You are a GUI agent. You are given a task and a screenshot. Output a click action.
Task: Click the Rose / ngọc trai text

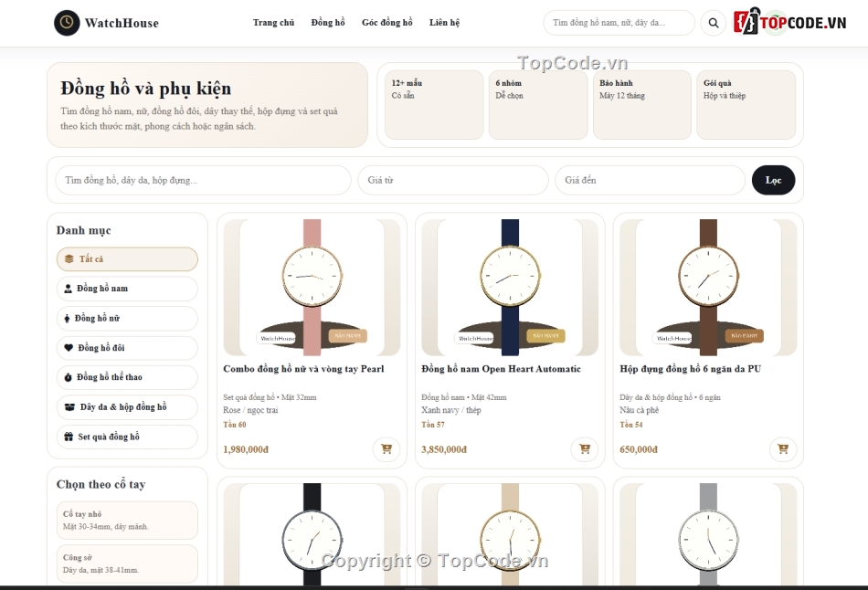pos(250,410)
